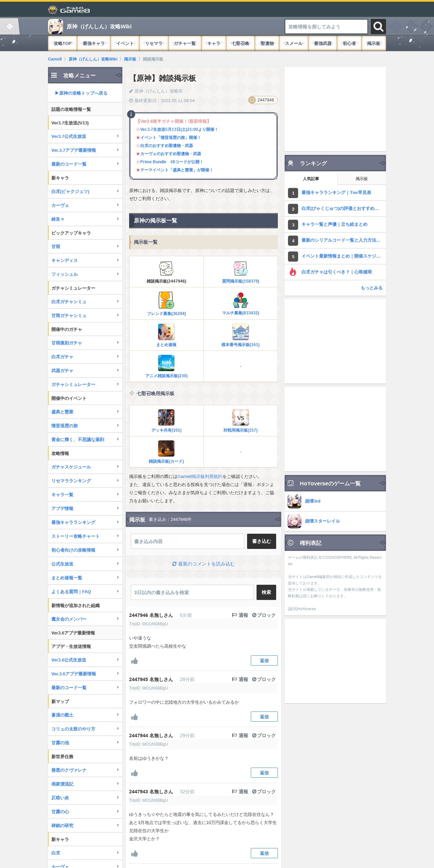
Task: Click the 攻略情報を探してみよう search field
Action: coord(326,26)
